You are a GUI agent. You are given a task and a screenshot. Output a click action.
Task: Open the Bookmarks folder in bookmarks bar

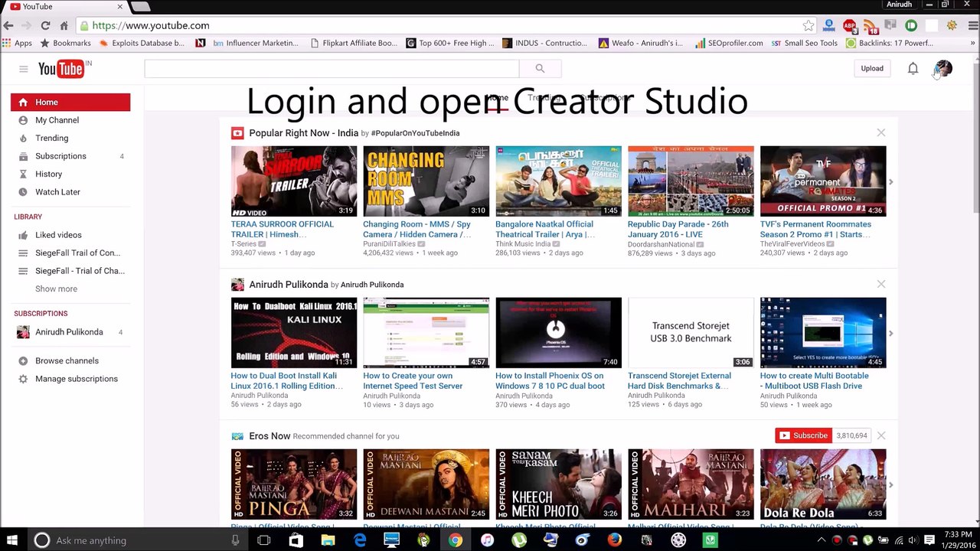pos(66,43)
